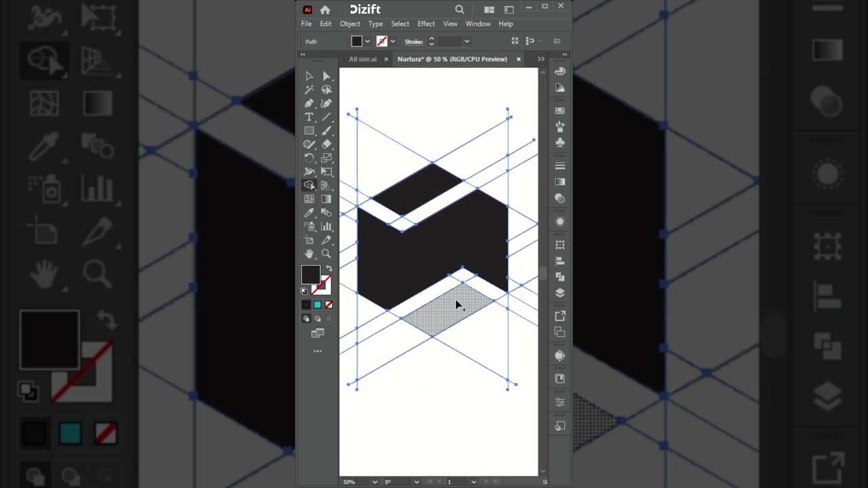Screen dimensions: 868x488
Task: Pick the Eyedropper tool
Action: (x=309, y=213)
